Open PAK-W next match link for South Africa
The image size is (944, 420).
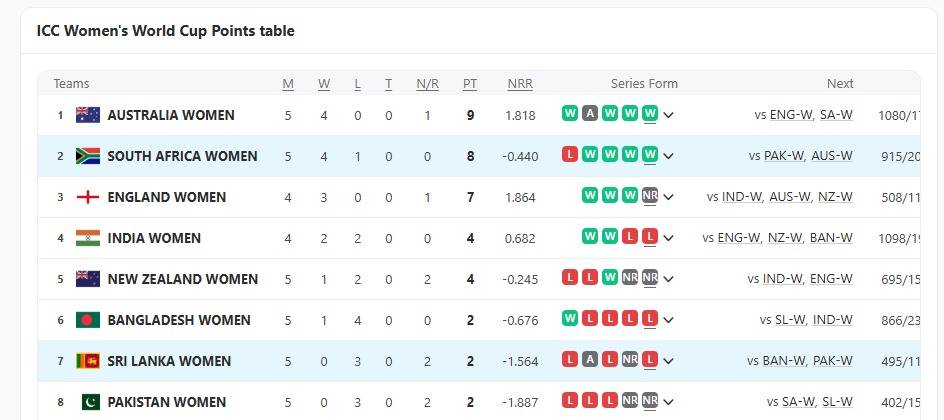(x=784, y=156)
